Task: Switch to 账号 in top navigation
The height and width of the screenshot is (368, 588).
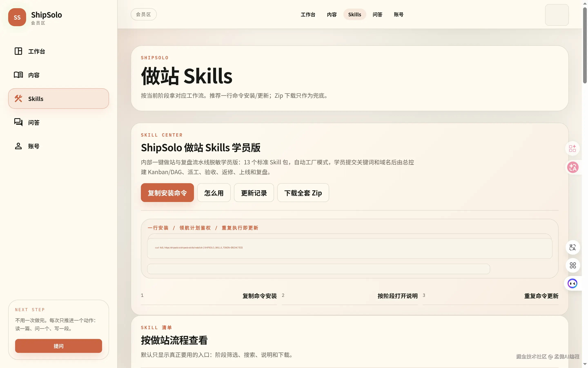Action: point(399,15)
